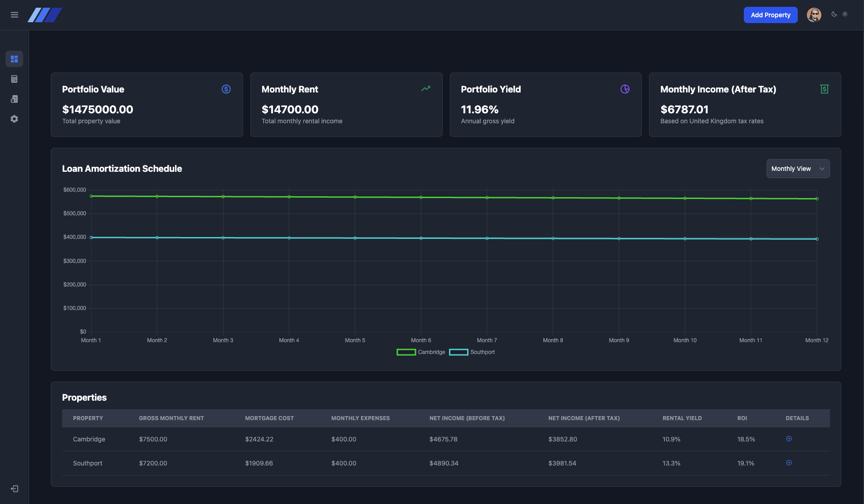Screen dimensions: 864x504
Task: Click the $3981.54 after-tax cell
Action: click(x=562, y=463)
